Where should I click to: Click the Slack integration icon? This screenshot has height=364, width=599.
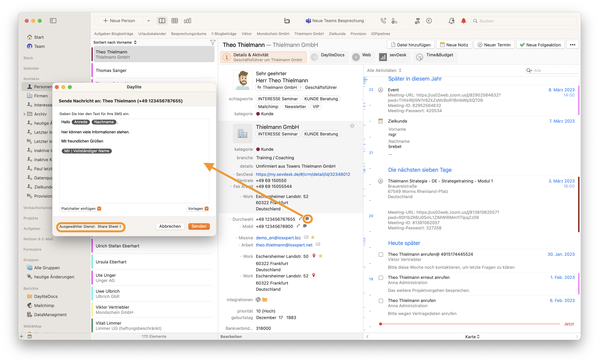coord(258,300)
